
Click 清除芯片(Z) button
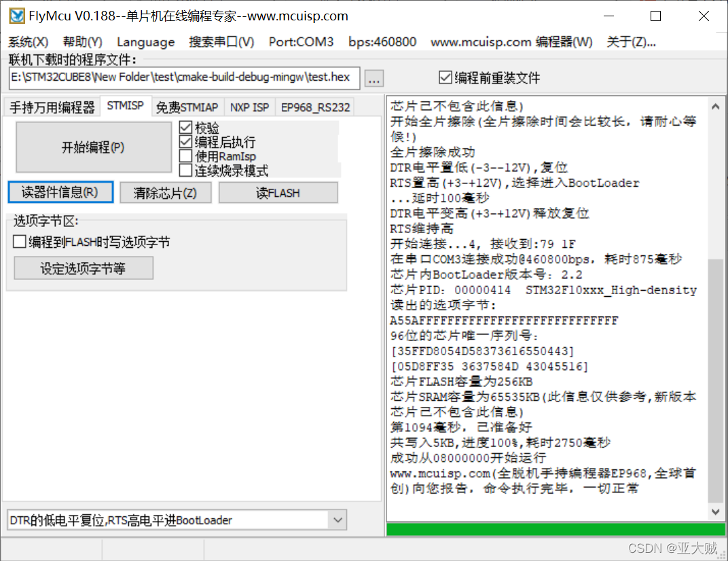coord(165,193)
